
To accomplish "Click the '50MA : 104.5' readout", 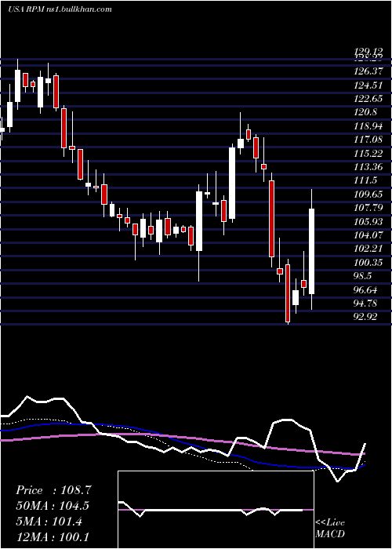I will (x=53, y=506).
